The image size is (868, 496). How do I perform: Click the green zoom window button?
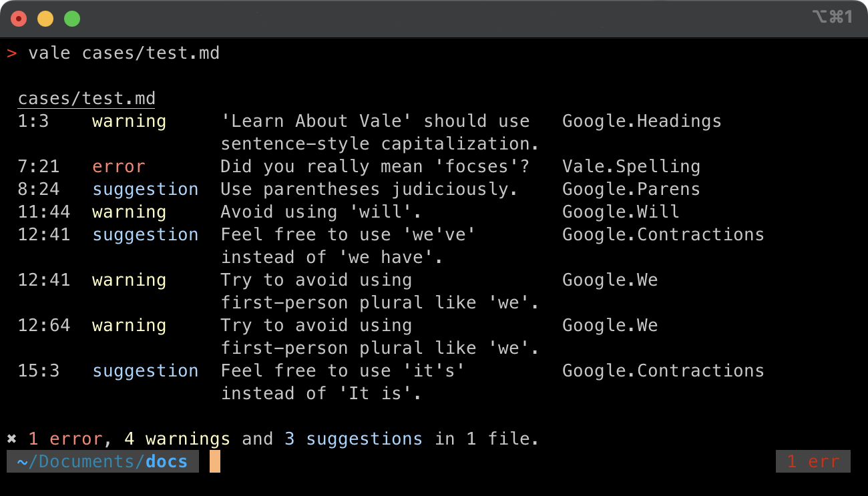[x=72, y=19]
